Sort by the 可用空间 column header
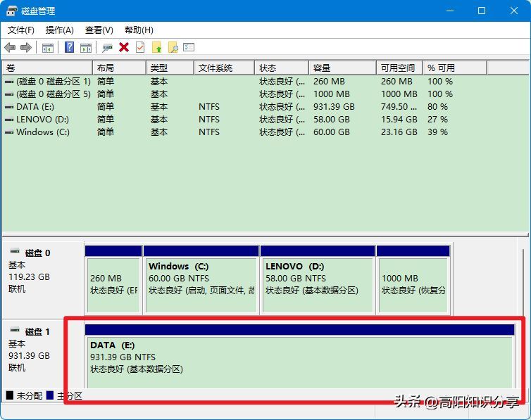 [x=399, y=68]
